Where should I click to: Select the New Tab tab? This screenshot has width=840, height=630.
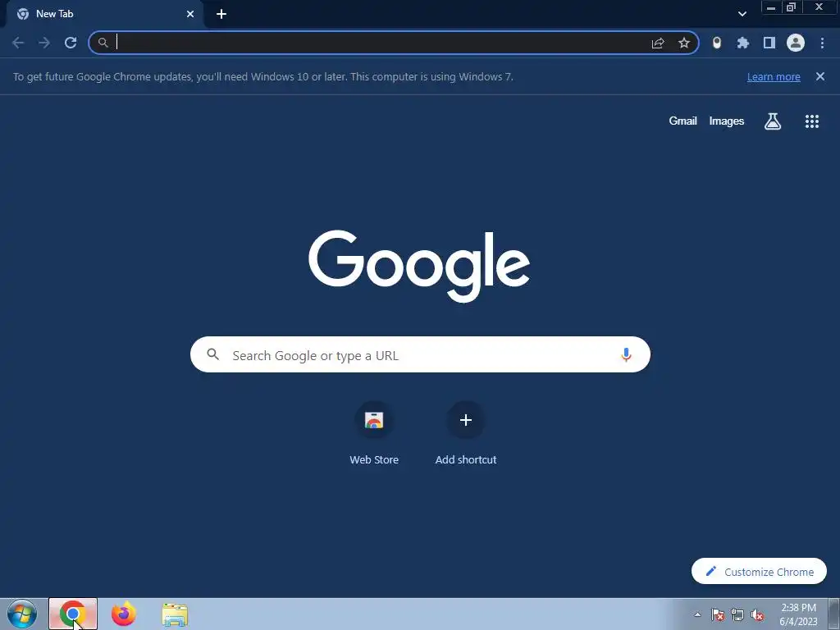tap(104, 14)
